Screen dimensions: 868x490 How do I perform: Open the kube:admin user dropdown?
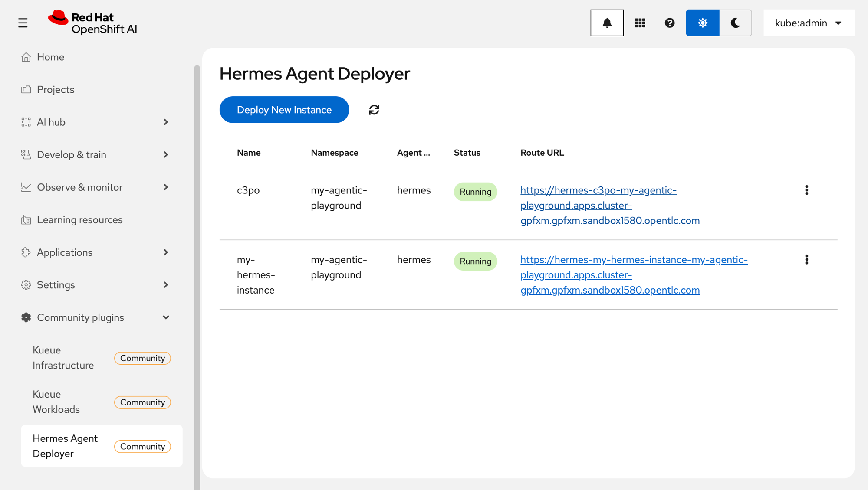pos(809,23)
